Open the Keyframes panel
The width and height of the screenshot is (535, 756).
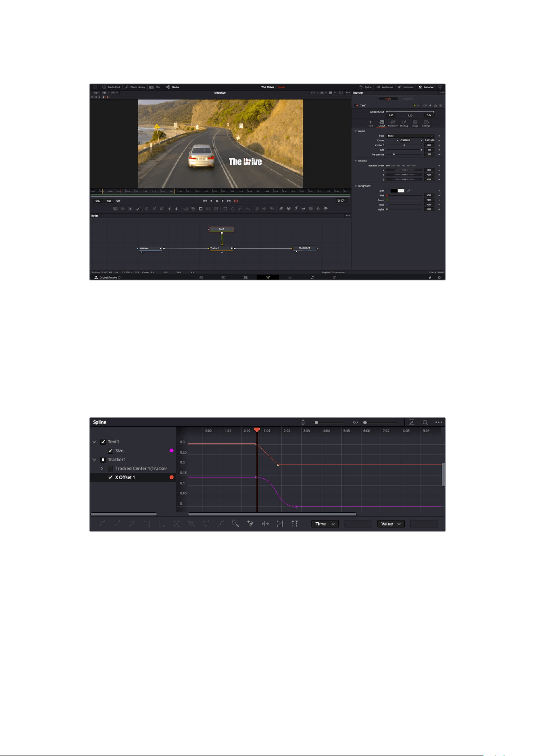(x=385, y=87)
